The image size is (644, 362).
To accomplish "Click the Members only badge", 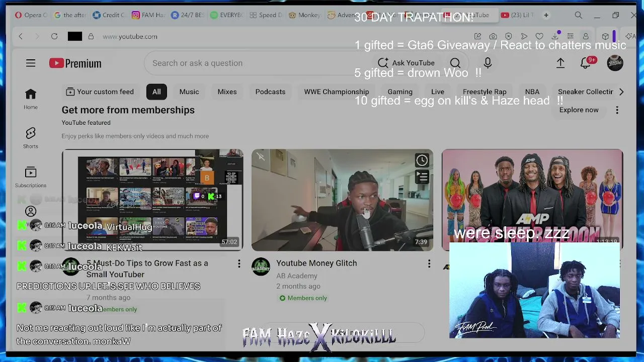I will (303, 298).
